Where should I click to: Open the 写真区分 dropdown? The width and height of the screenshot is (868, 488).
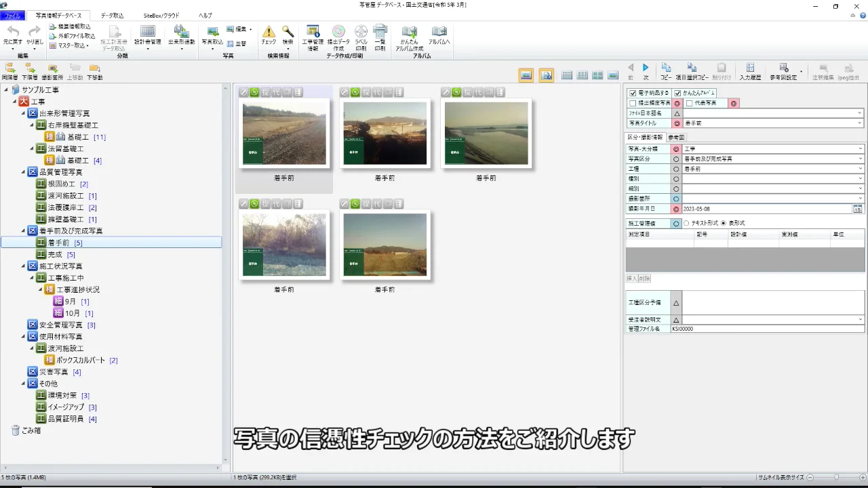[860, 159]
